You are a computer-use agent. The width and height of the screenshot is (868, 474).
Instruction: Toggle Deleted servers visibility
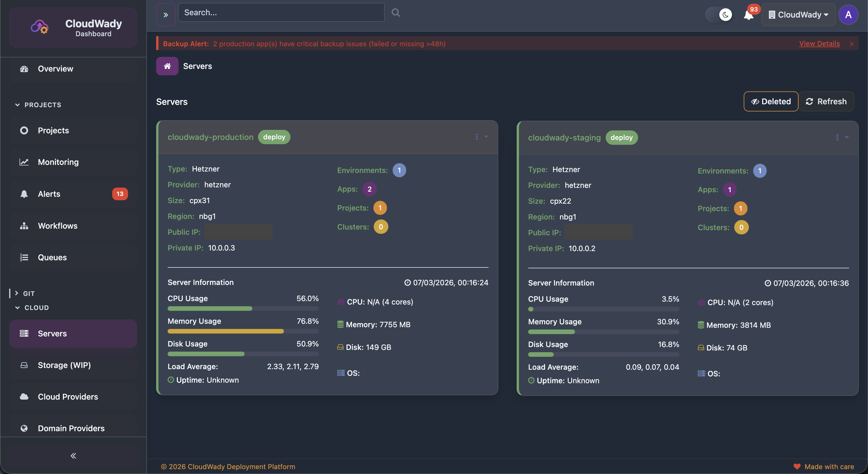771,101
